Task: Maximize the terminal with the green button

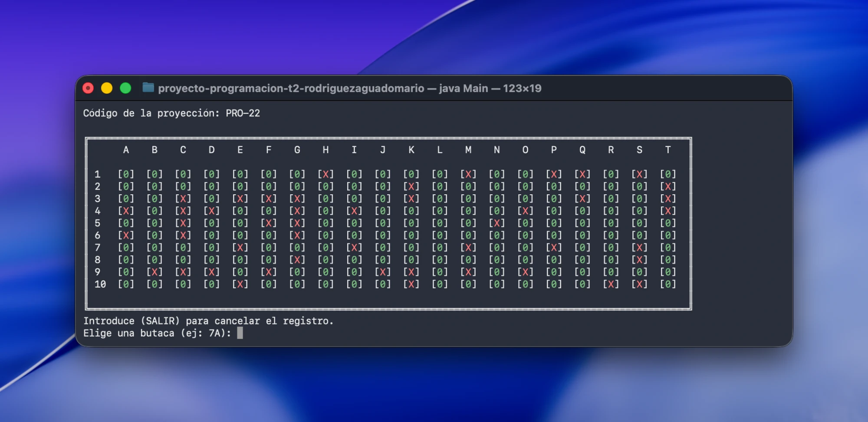Action: click(125, 88)
